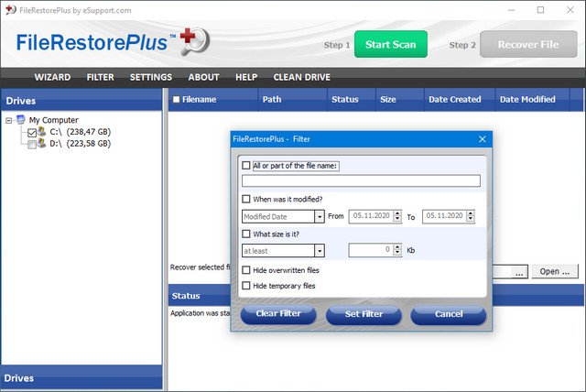Click the C:\ drive icon
This screenshot has width=586, height=392.
41,132
